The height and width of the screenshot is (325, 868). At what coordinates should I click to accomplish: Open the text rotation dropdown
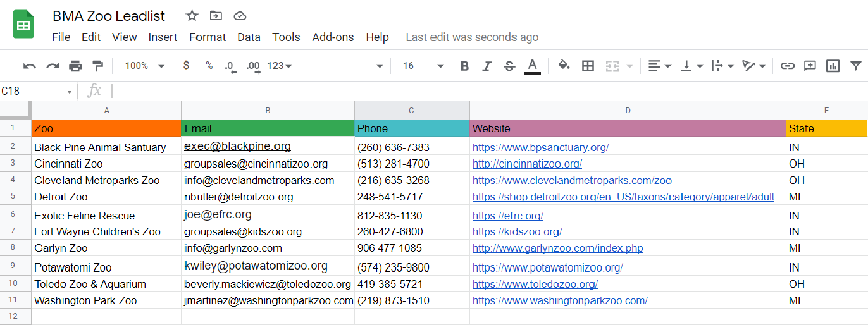point(753,66)
